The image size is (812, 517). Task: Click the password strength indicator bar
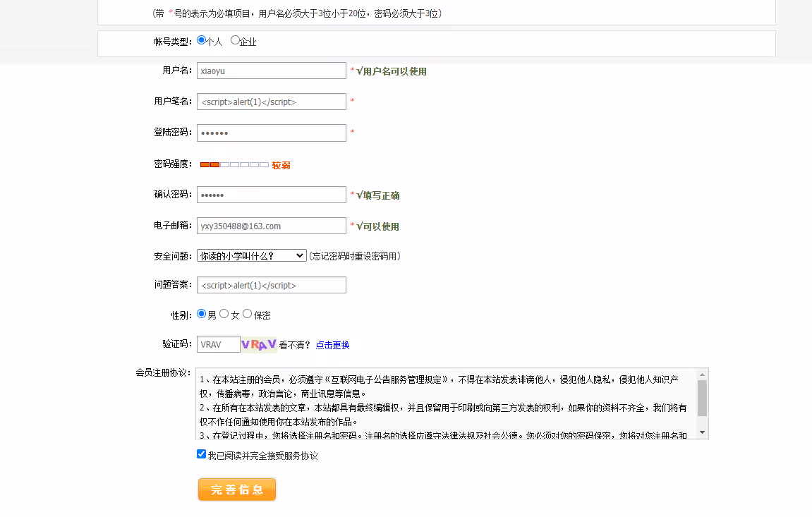click(234, 165)
